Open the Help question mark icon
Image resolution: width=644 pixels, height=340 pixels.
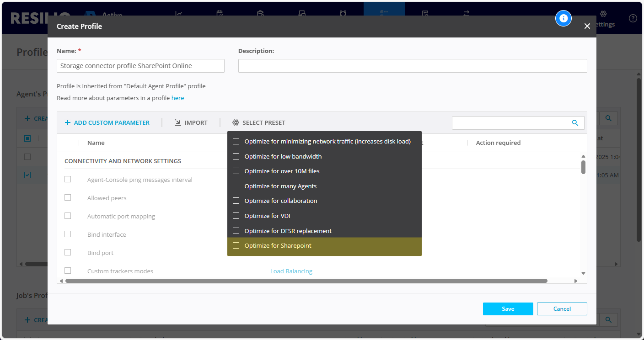click(633, 18)
